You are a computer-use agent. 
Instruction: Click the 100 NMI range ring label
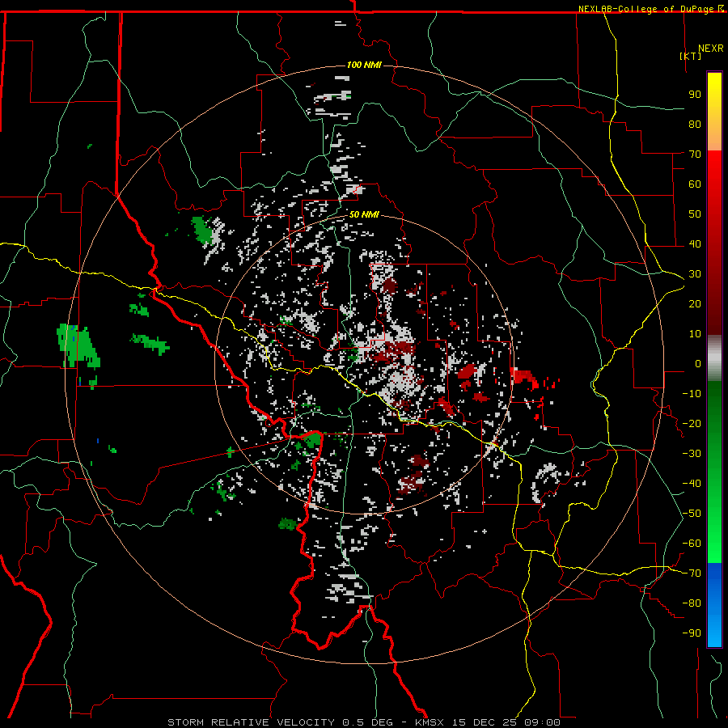(x=363, y=65)
